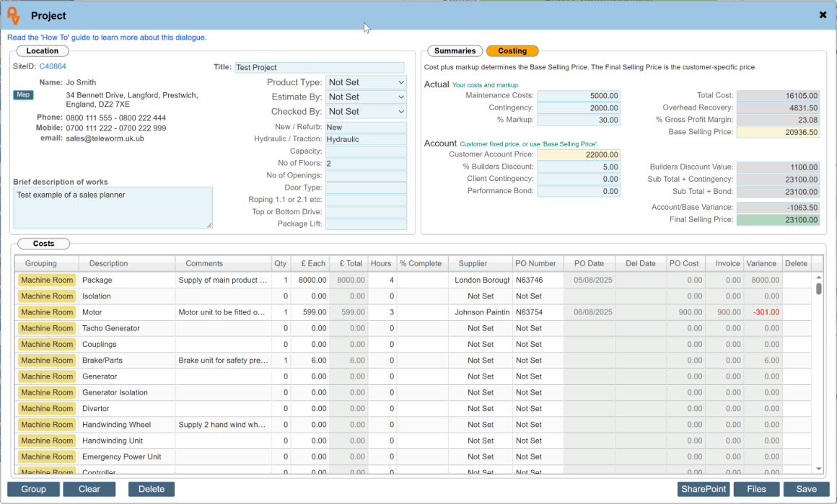
Task: Edit the Title field 'Test Project'
Action: click(x=319, y=67)
